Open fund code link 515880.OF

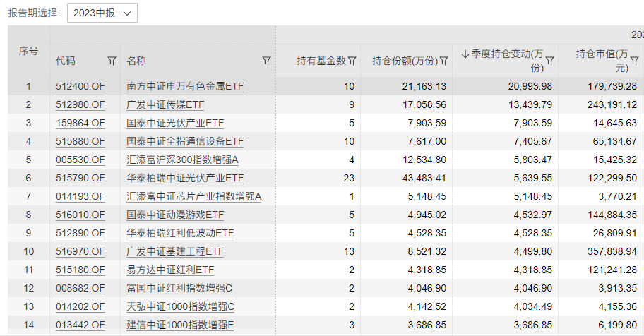(80, 141)
